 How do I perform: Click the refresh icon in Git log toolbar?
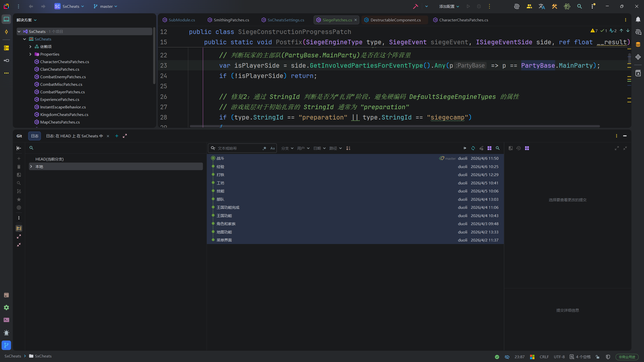click(x=473, y=148)
